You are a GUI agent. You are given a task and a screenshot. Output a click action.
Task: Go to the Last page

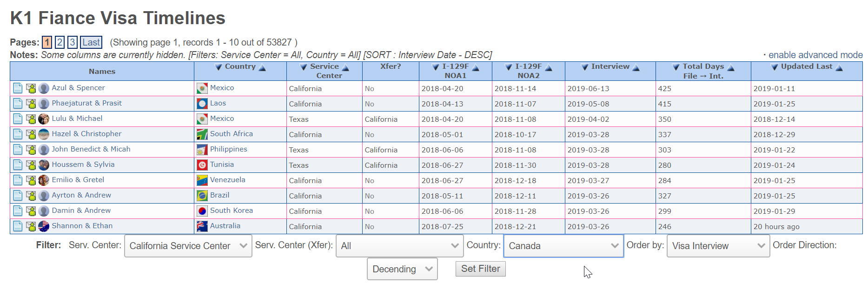(91, 42)
